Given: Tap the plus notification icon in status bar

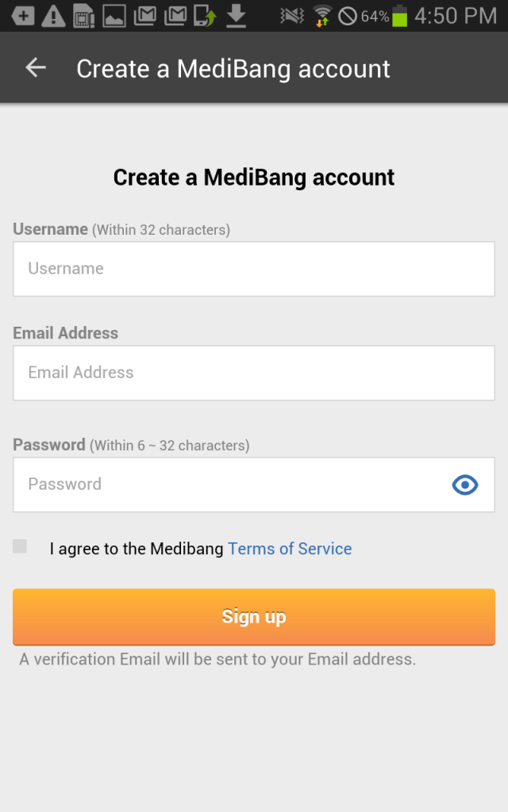Looking at the screenshot, I should pos(23,16).
